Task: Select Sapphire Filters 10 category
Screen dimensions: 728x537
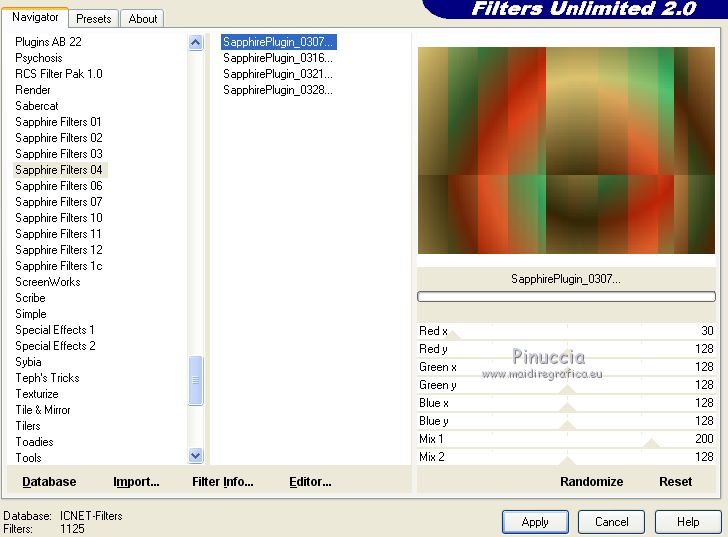Action: 58,218
